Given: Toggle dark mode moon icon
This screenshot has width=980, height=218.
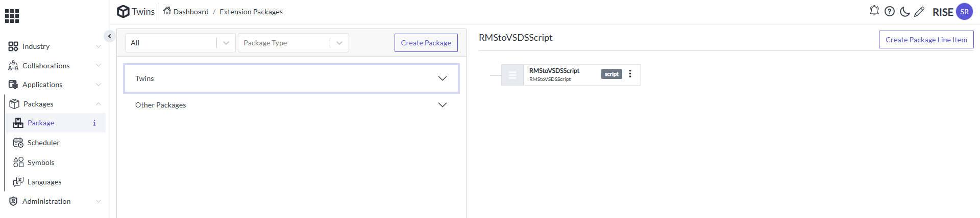Looking at the screenshot, I should point(904,11).
